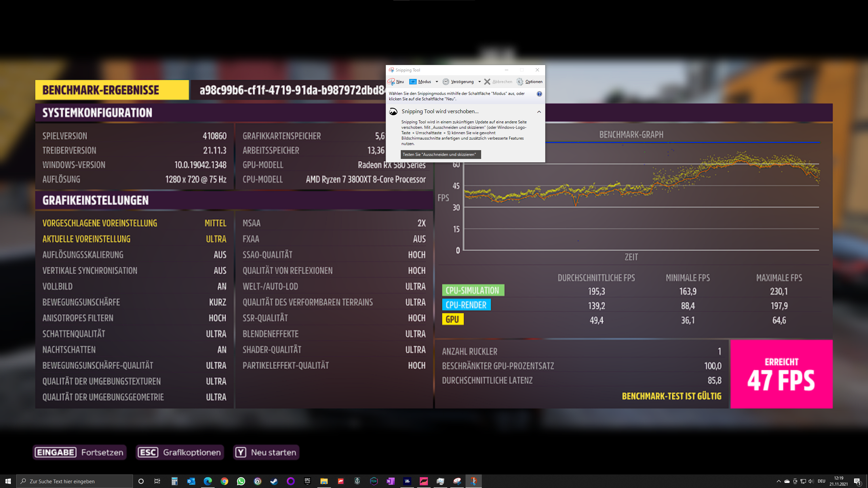Viewport: 868px width, 488px height.
Task: Open the Modus dropdown arrow
Action: (x=437, y=82)
